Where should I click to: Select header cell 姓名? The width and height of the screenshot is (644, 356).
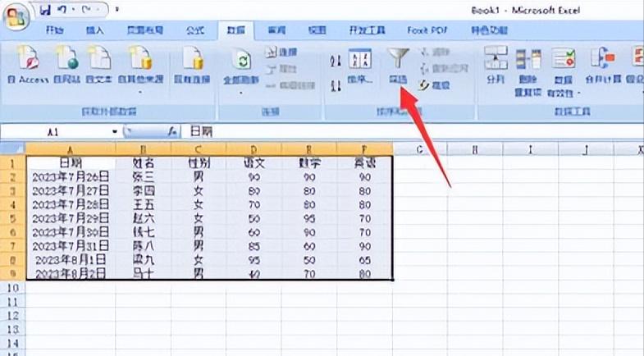tap(144, 163)
